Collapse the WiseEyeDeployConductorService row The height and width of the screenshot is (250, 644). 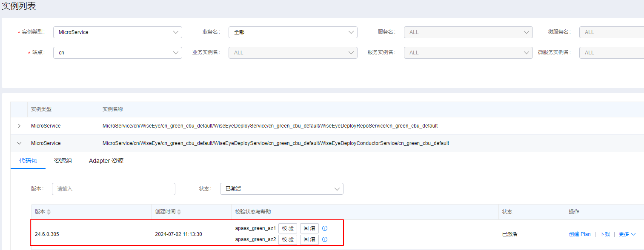pos(19,143)
